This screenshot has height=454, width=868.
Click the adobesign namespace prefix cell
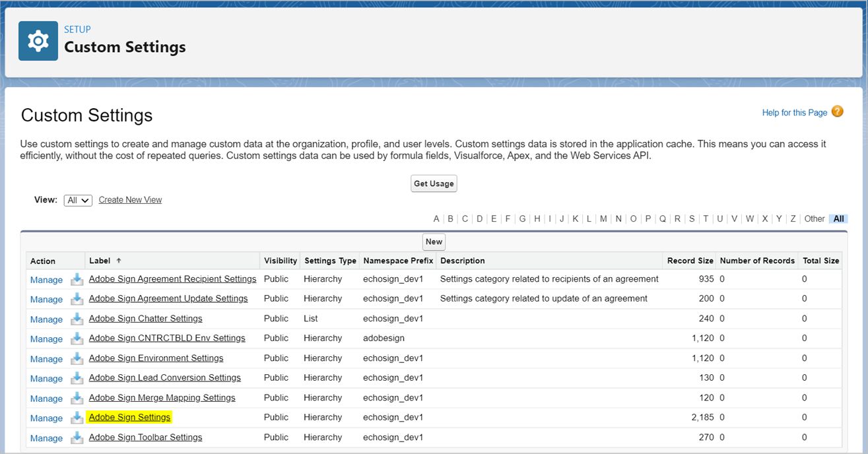click(x=384, y=338)
